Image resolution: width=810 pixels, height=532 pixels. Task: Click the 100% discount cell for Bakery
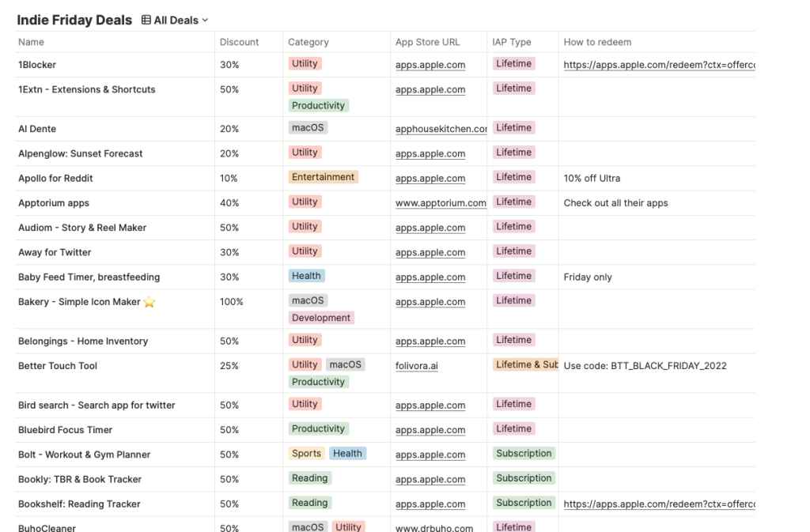click(232, 302)
